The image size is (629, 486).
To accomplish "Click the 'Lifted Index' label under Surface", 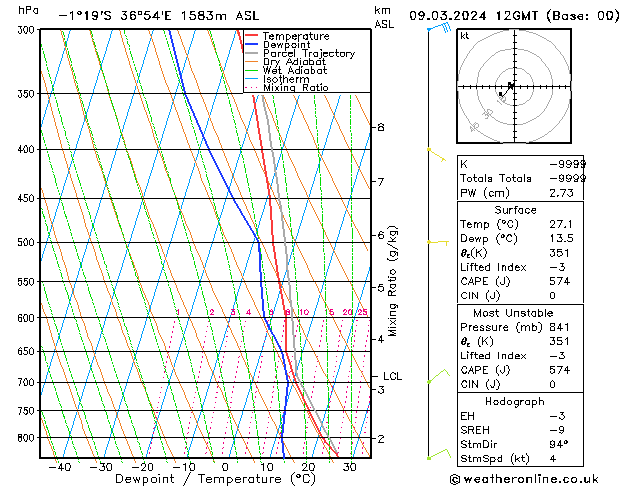I will click(x=493, y=267).
